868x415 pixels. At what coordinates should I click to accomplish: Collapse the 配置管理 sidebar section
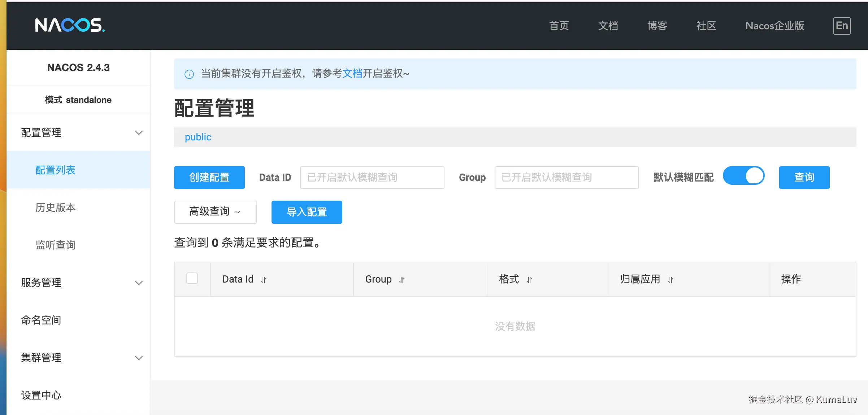[139, 133]
